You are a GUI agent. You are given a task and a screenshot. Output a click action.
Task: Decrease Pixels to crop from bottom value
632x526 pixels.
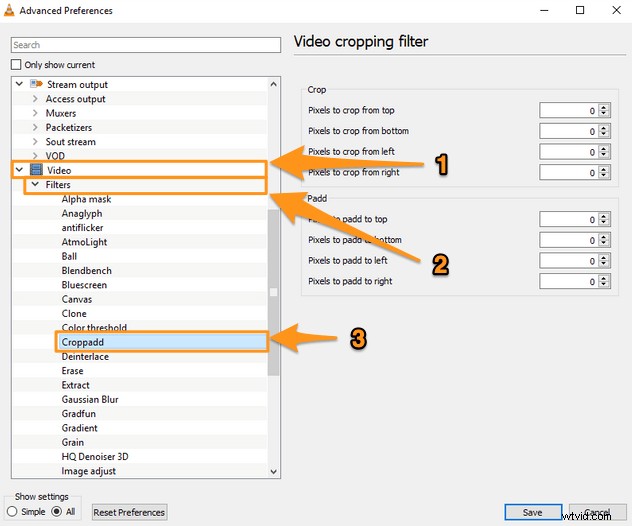tap(604, 134)
